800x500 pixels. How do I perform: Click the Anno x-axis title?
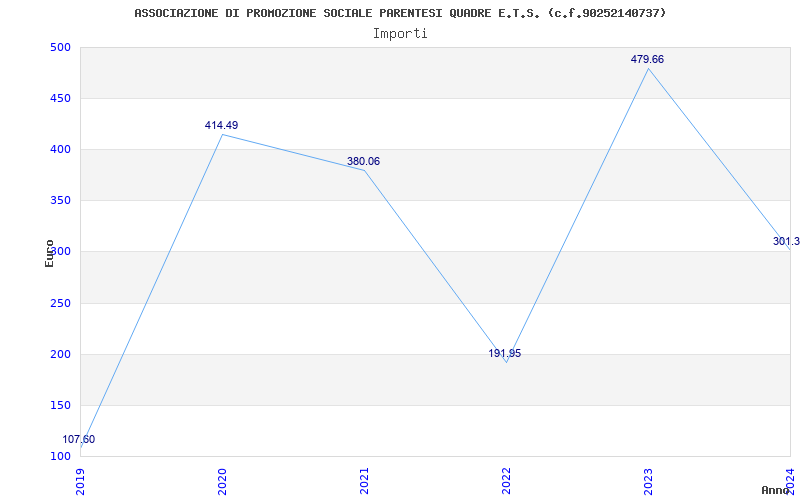point(776,490)
